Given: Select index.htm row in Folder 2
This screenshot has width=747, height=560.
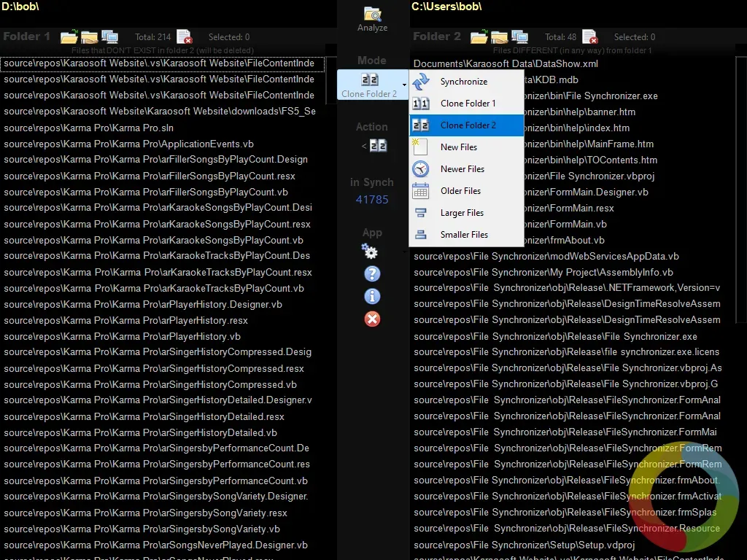Looking at the screenshot, I should click(629, 128).
